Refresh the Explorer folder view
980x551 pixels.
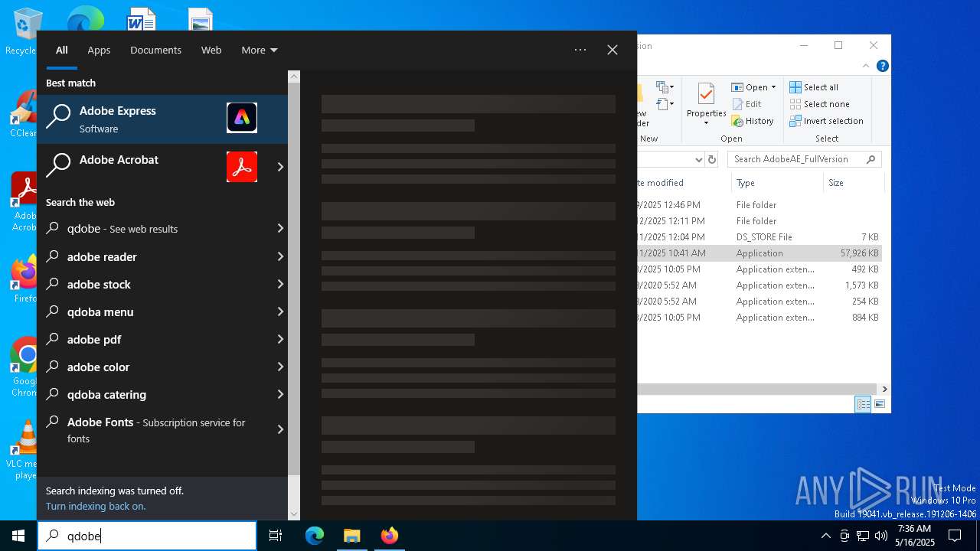tap(712, 159)
